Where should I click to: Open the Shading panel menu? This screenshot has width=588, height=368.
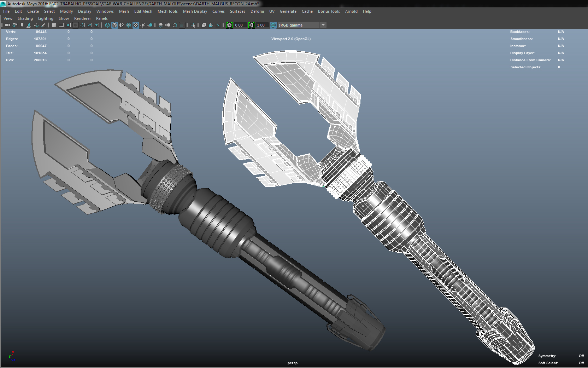coord(25,18)
